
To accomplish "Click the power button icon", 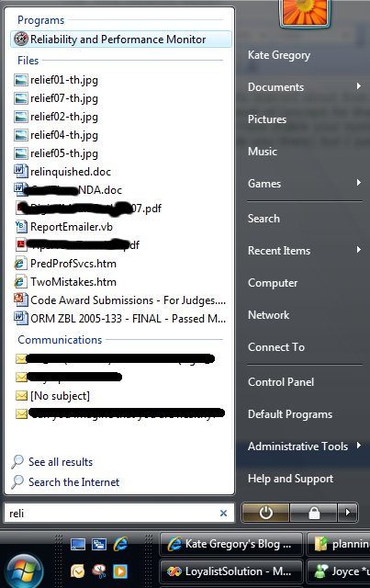I will pos(265,513).
